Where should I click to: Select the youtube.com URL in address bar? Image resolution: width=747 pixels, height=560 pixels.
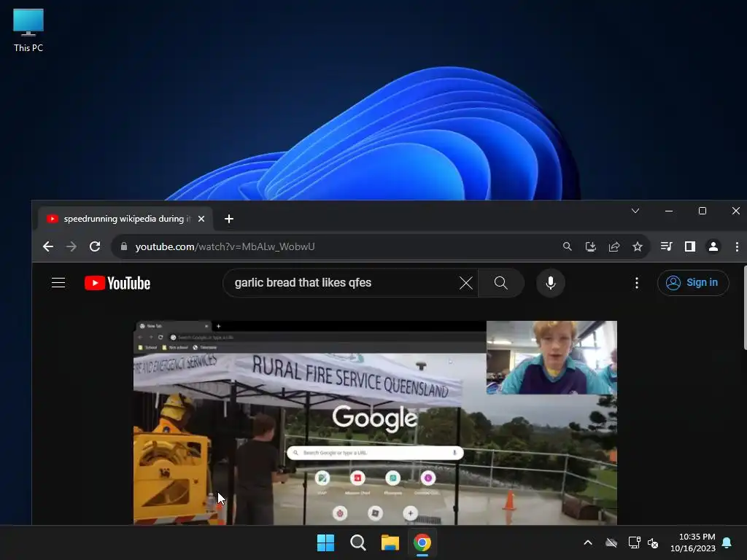click(225, 246)
